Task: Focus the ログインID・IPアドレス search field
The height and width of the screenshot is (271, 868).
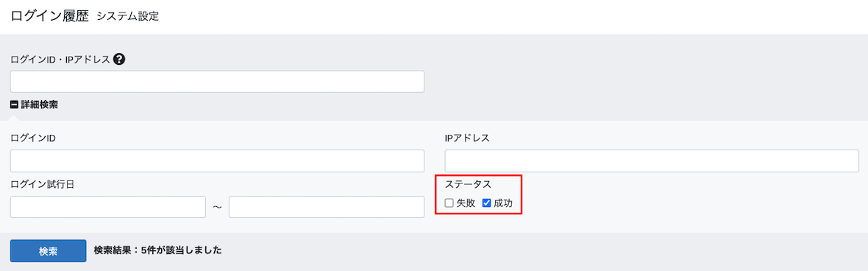Action: tap(217, 82)
